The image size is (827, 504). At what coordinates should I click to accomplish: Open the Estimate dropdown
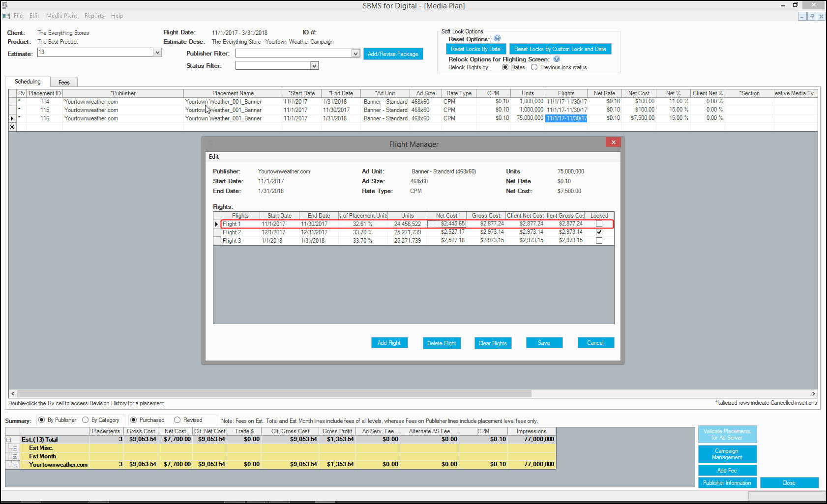157,53
